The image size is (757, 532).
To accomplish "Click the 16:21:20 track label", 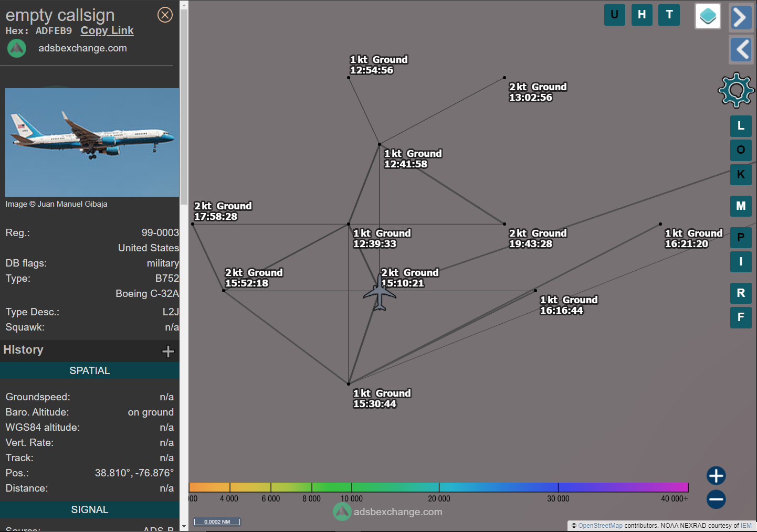I will click(x=693, y=239).
